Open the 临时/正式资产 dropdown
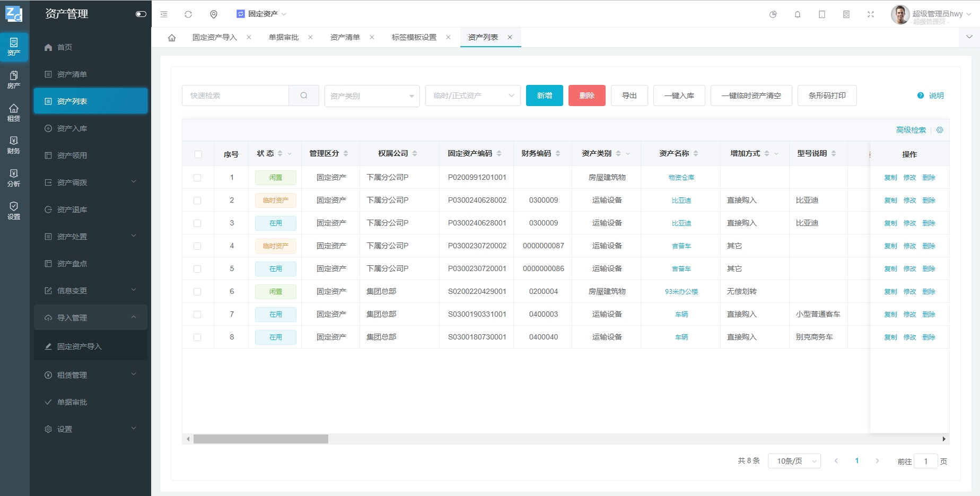980x496 pixels. click(x=472, y=95)
